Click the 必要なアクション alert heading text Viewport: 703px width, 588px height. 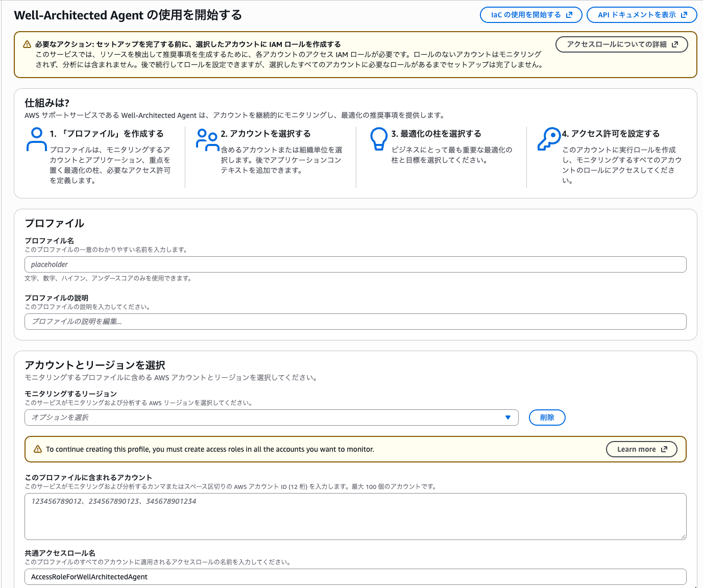pyautogui.click(x=188, y=44)
